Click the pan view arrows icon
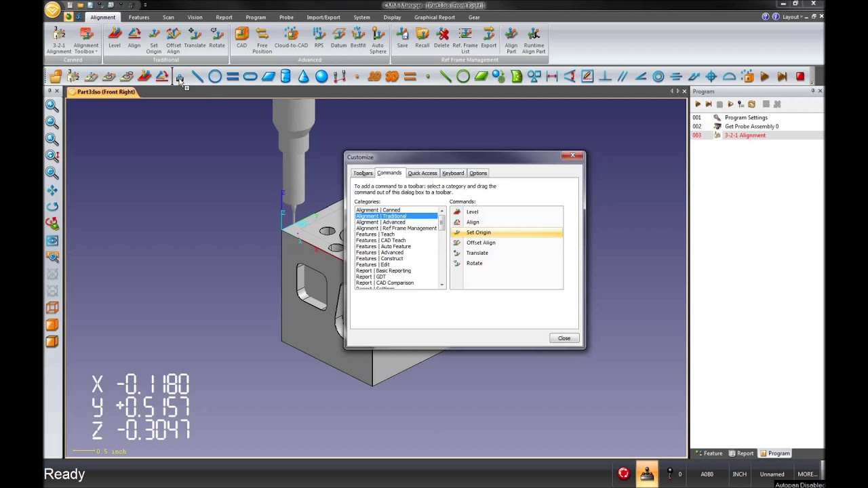Viewport: 868px width, 488px height. [52, 190]
